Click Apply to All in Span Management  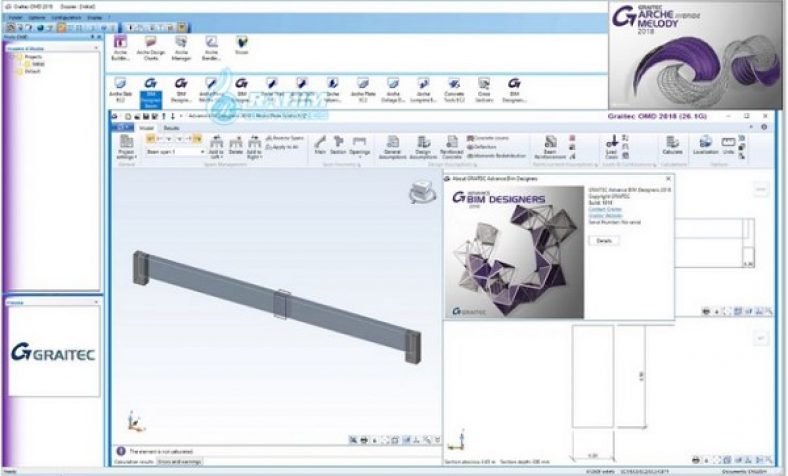[x=282, y=147]
